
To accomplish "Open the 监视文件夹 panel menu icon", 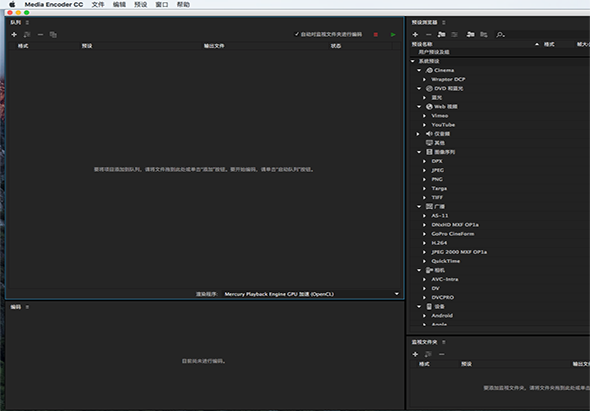I will [444, 342].
